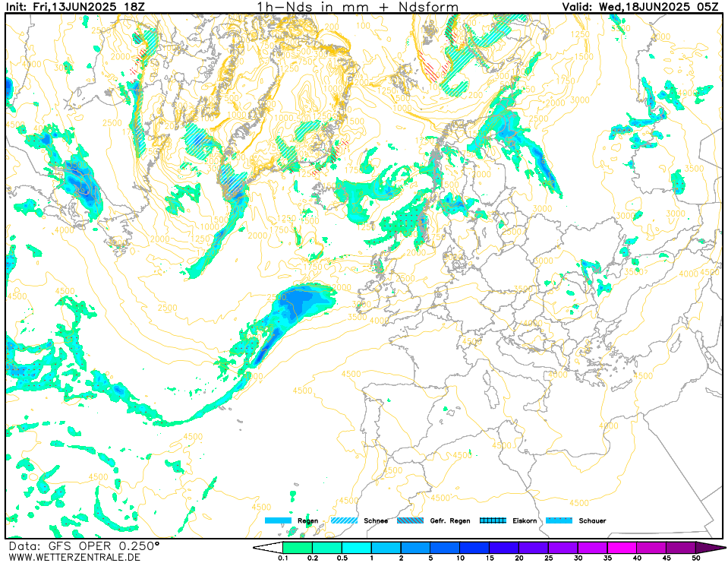
Task: Click the '0.5' color scale label
Action: pyautogui.click(x=342, y=558)
